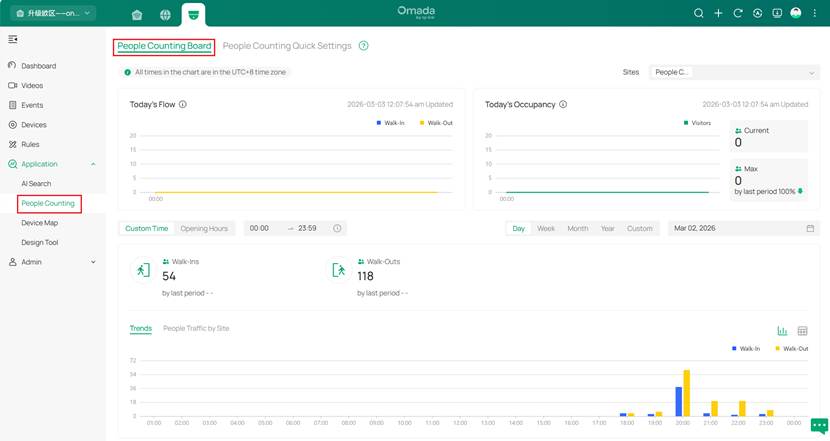Collapse the sidebar using the menu icon
Viewport: 830px width, 441px height.
[13, 39]
